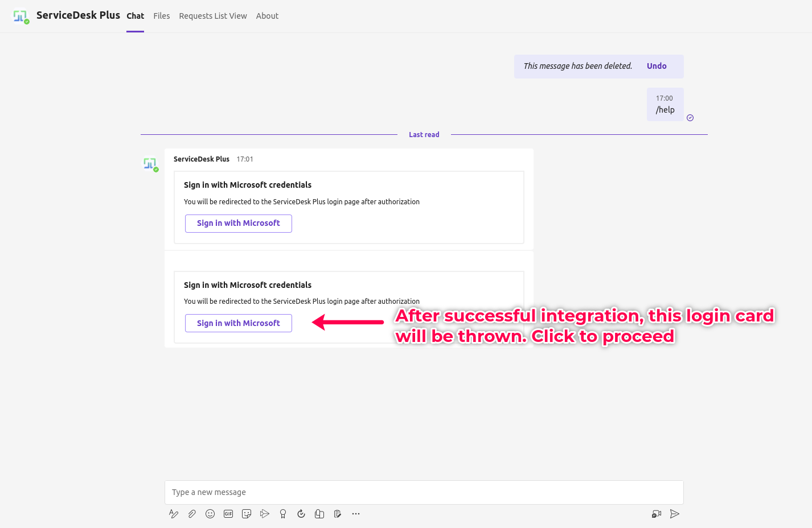812x528 pixels.
Task: Switch to the Chat tab
Action: coord(136,16)
